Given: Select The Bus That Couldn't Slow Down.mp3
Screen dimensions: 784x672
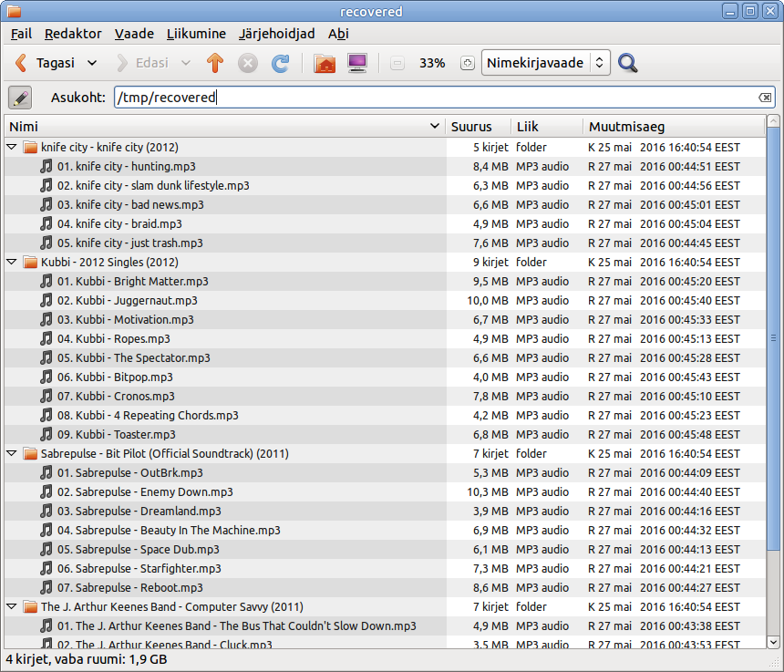Looking at the screenshot, I should [x=385, y=626].
